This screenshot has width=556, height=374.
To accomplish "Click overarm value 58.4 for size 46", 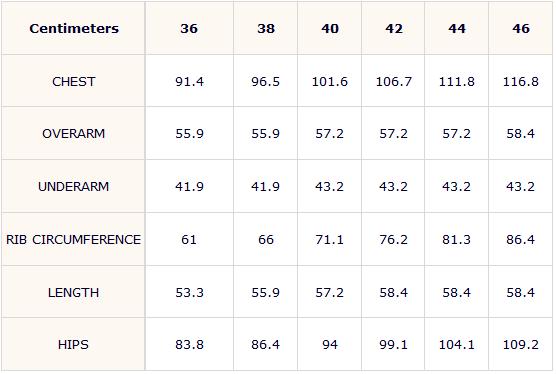I will (520, 133).
